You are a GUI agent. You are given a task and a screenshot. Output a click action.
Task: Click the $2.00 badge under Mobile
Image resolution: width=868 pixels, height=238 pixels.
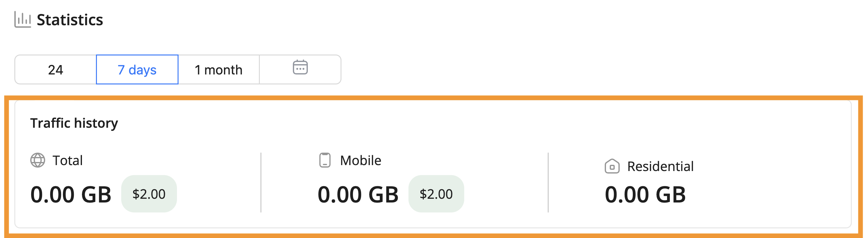(436, 194)
